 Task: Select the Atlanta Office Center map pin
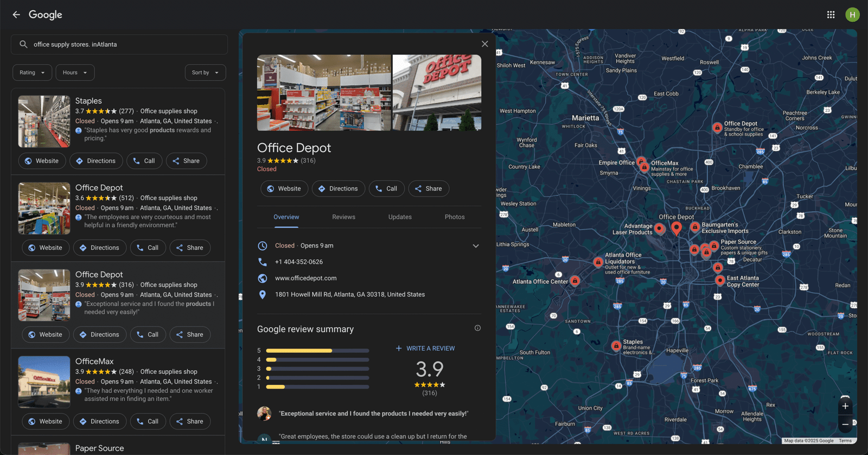[x=575, y=281]
